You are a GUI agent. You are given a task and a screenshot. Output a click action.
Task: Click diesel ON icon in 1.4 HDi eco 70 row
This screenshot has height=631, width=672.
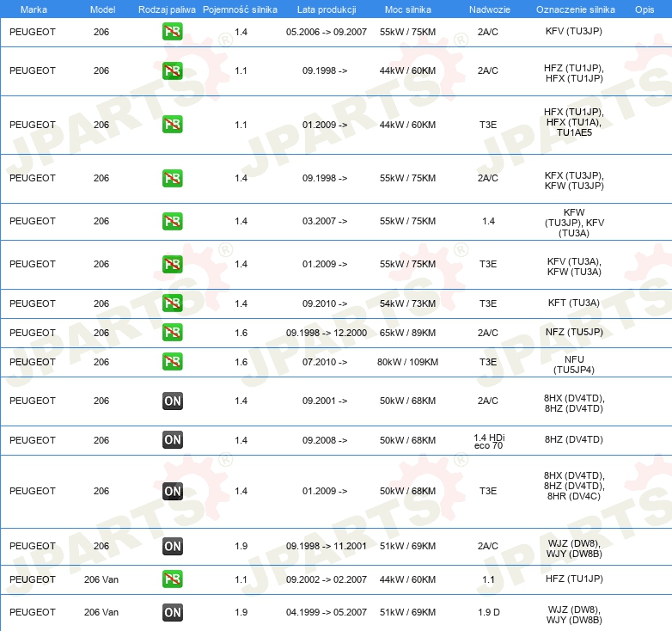(172, 440)
